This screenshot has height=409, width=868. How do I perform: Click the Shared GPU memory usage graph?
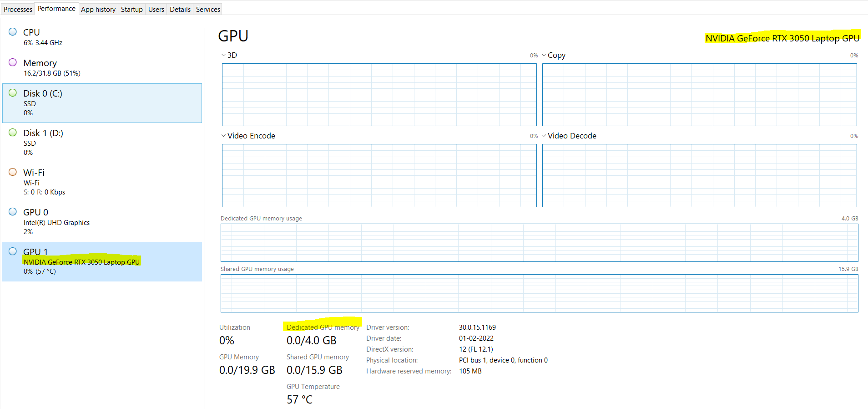pyautogui.click(x=539, y=293)
